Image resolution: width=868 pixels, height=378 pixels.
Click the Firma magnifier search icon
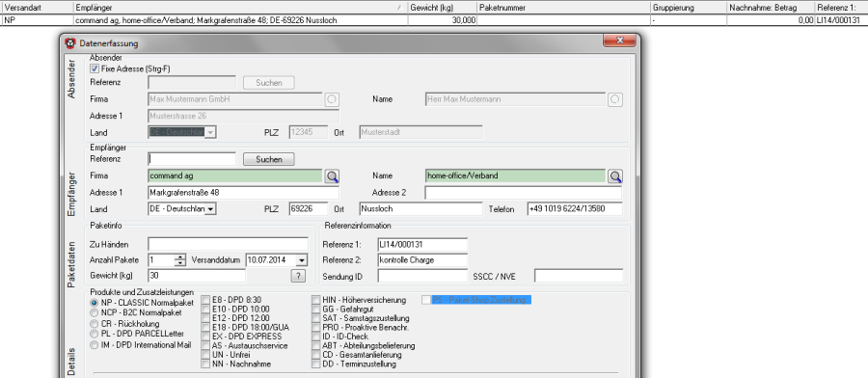pos(332,176)
